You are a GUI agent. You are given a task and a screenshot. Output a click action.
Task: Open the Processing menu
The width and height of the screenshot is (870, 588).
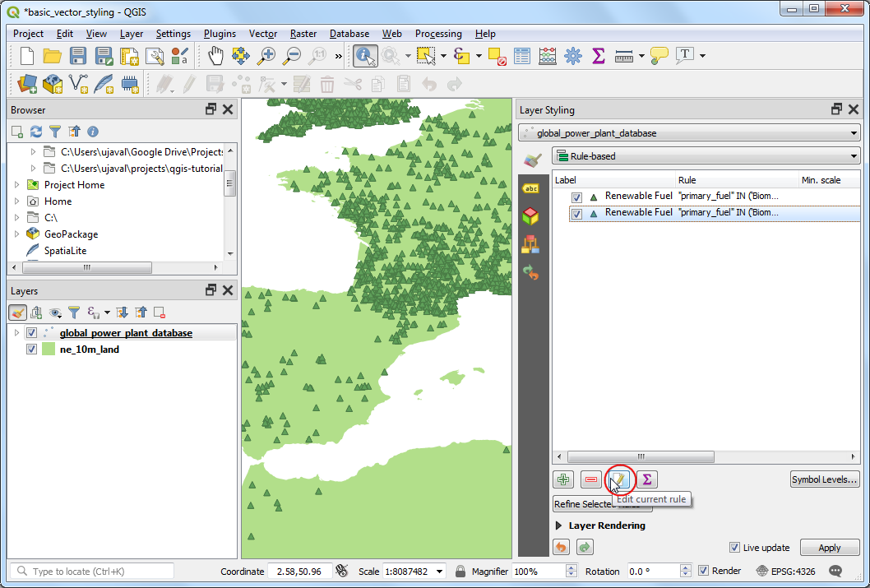click(x=438, y=34)
